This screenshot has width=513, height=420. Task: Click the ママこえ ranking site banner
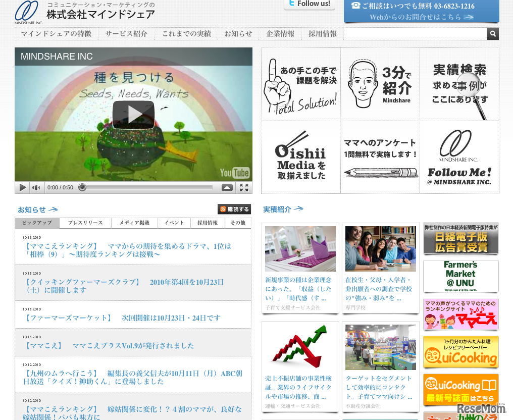point(460,313)
